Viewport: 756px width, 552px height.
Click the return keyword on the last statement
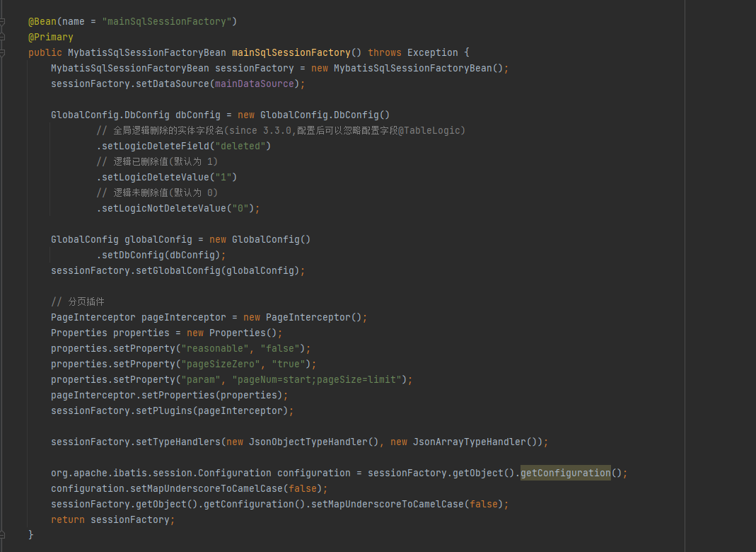coord(67,520)
